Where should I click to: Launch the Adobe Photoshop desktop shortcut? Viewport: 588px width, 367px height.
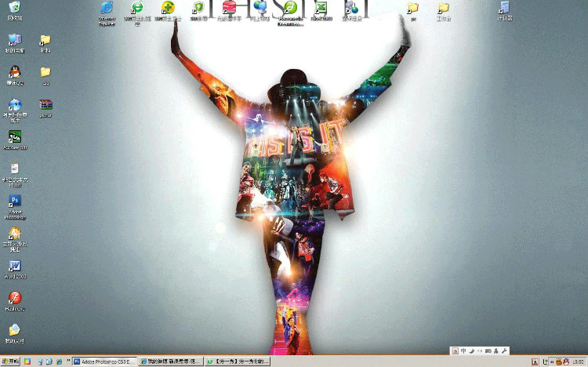(x=15, y=207)
